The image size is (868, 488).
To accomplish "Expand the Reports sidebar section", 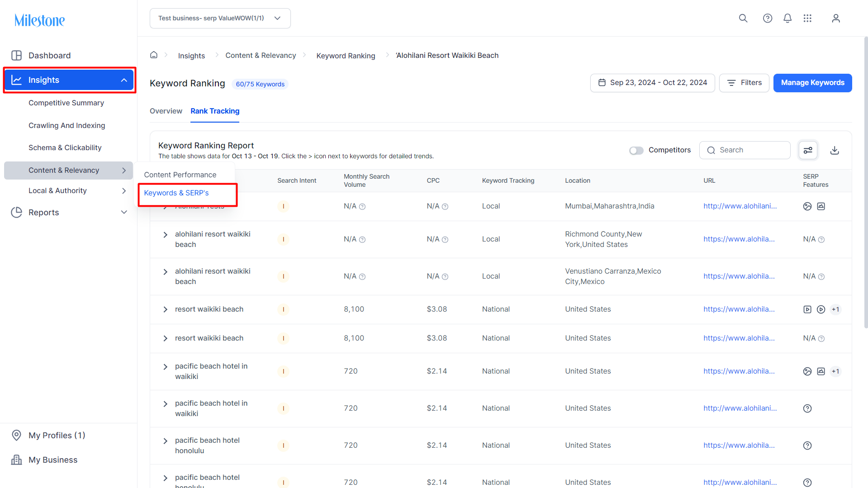I will coord(124,212).
